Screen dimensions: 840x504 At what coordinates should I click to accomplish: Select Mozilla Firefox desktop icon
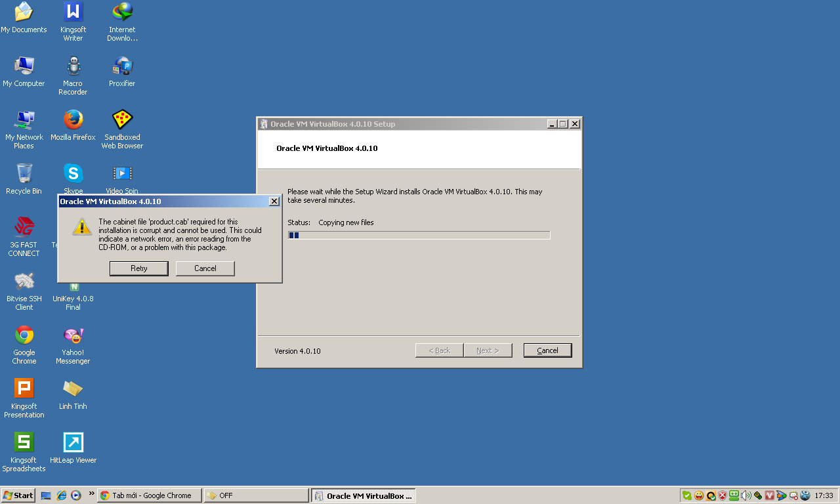[73, 125]
